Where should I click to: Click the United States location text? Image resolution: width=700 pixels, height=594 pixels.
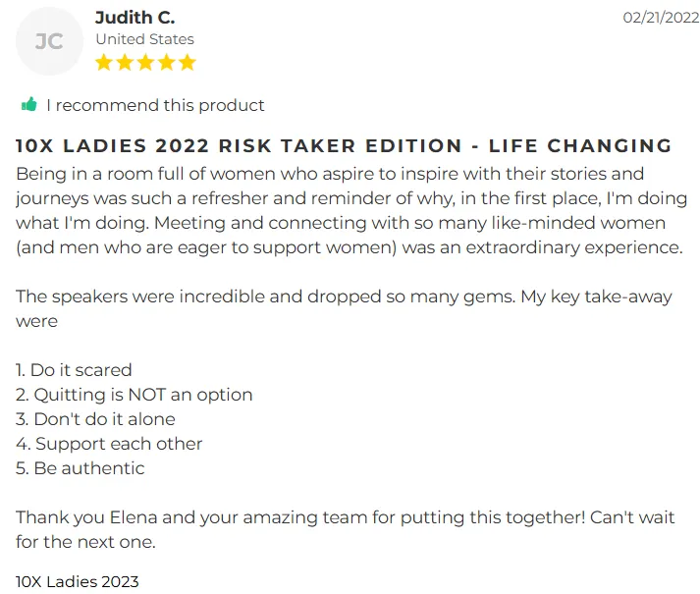click(x=144, y=39)
